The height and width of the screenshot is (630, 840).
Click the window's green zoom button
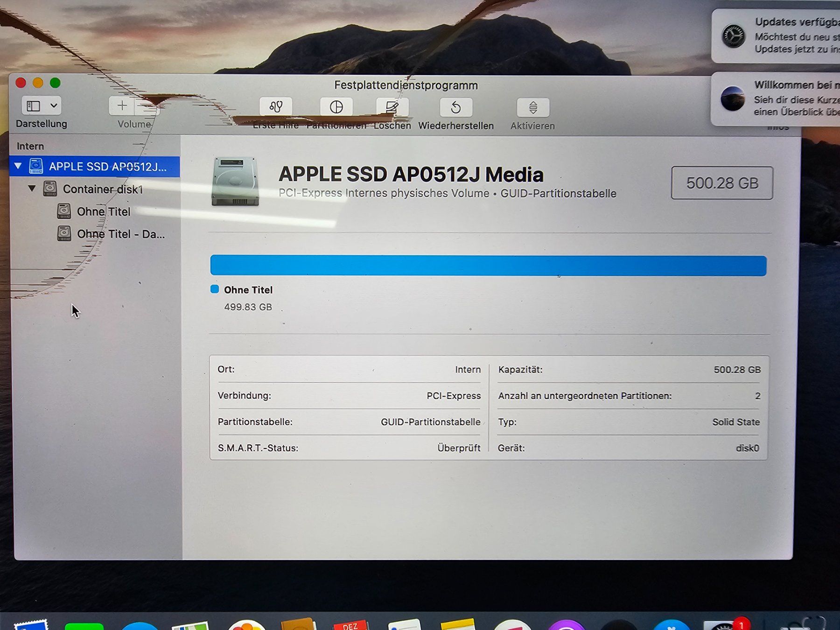click(55, 83)
